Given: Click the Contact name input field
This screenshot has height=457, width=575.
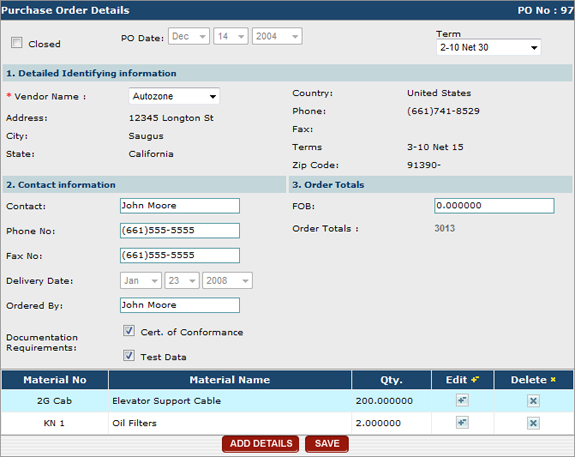Looking at the screenshot, I should 180,206.
